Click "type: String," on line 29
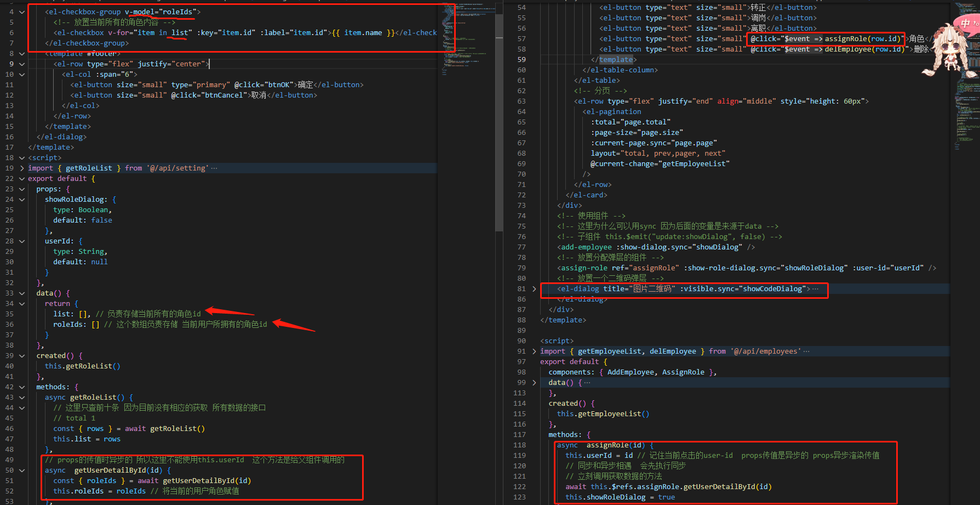The height and width of the screenshot is (505, 980). (81, 252)
